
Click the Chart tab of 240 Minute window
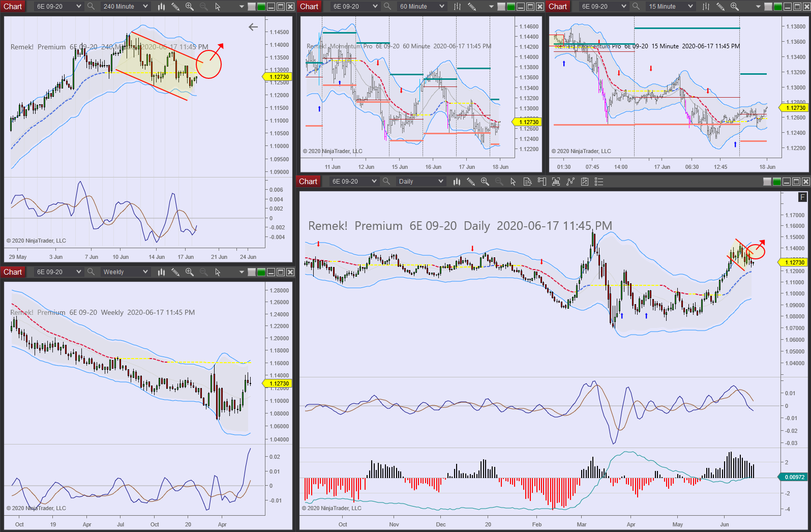13,7
